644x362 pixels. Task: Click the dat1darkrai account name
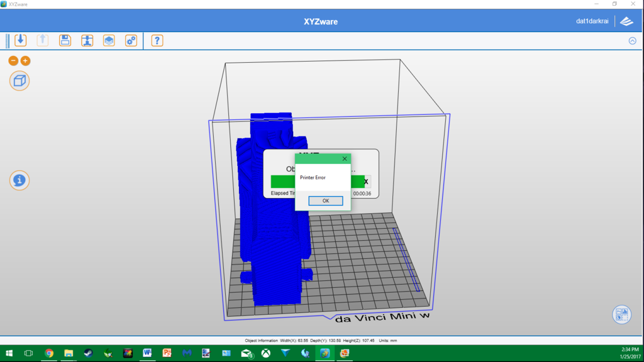(592, 21)
